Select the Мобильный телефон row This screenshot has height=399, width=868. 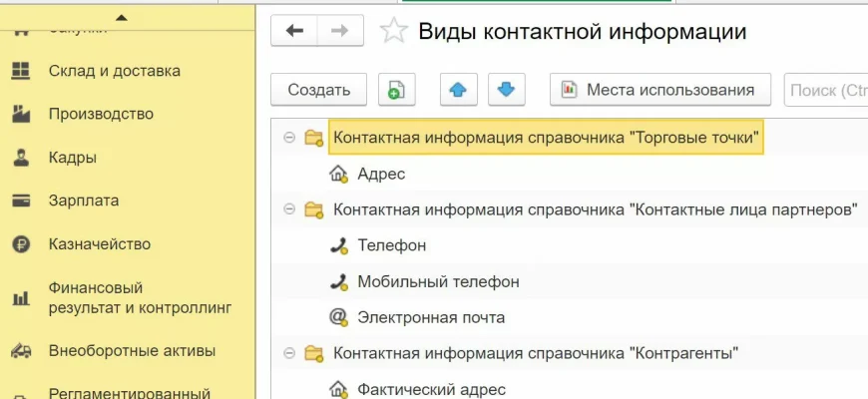tap(438, 281)
